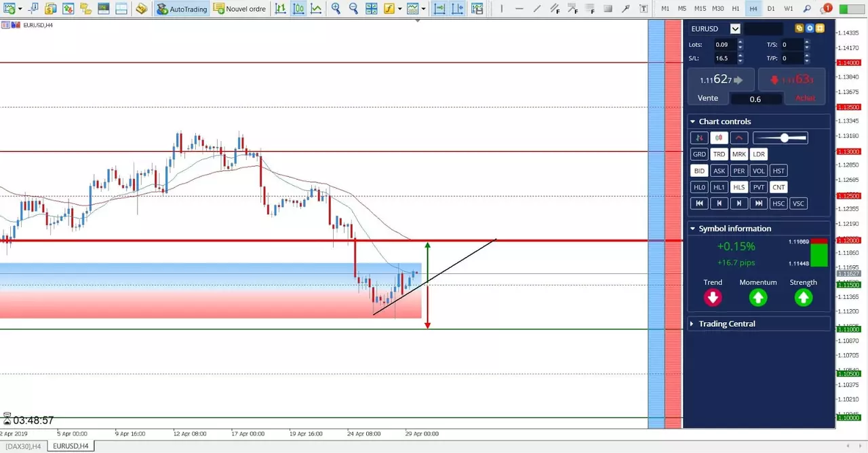Open the [DAX30],H4 chart tab
This screenshot has height=453, width=868.
[24, 446]
